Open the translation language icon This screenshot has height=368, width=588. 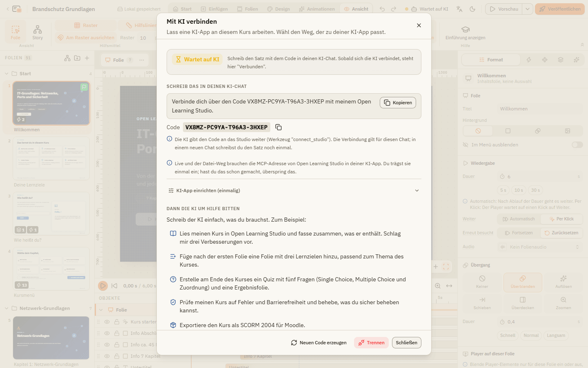459,9
